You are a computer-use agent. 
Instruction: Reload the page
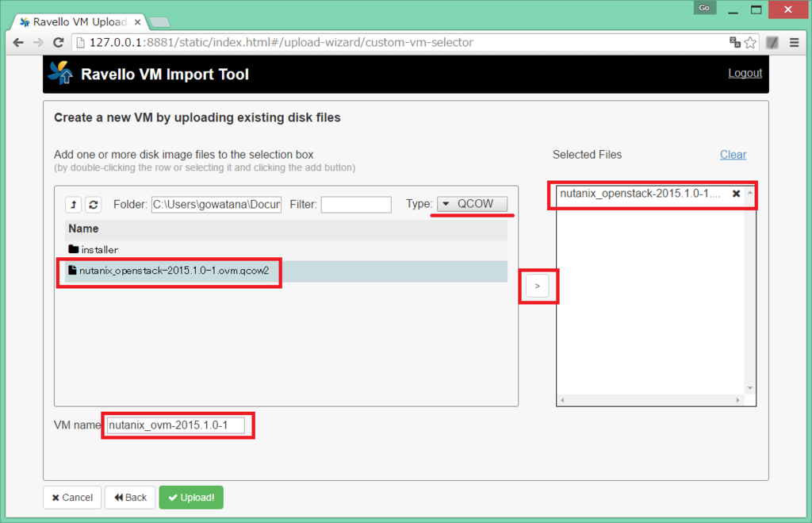click(59, 43)
